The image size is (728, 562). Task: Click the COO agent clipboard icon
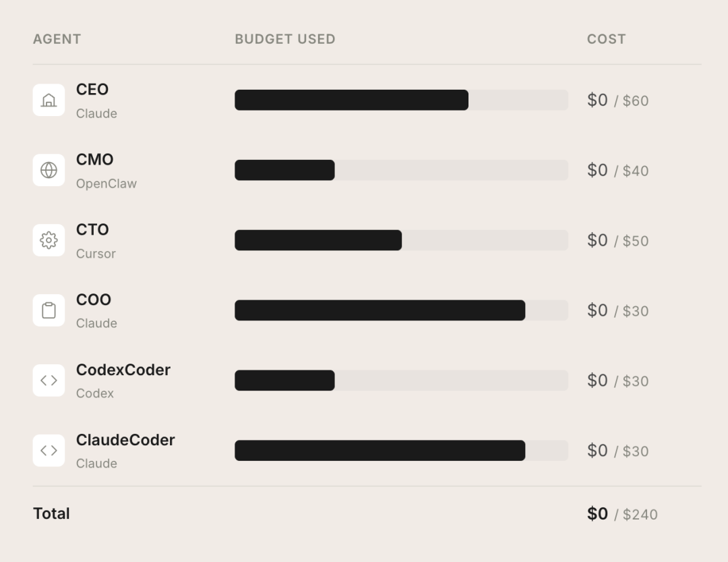pos(49,310)
